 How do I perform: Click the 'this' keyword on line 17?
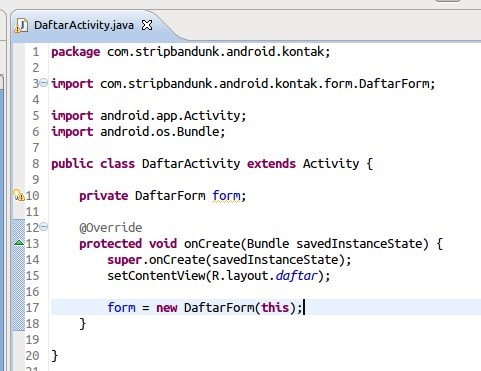click(x=275, y=307)
